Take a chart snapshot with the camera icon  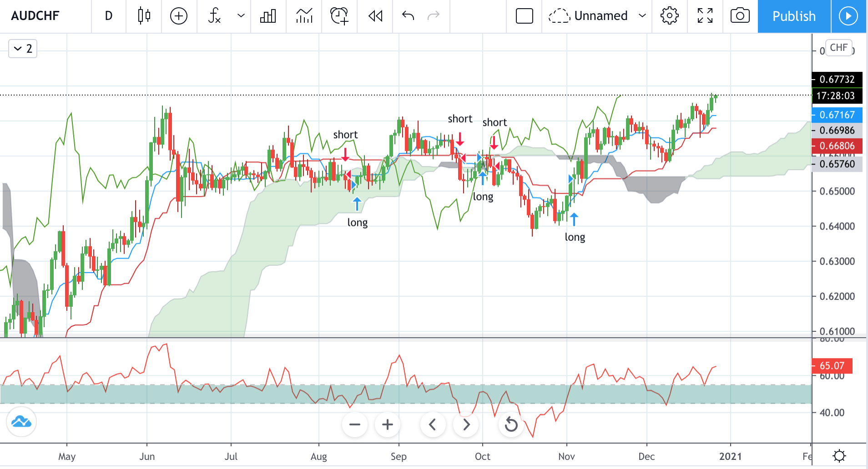(x=740, y=16)
